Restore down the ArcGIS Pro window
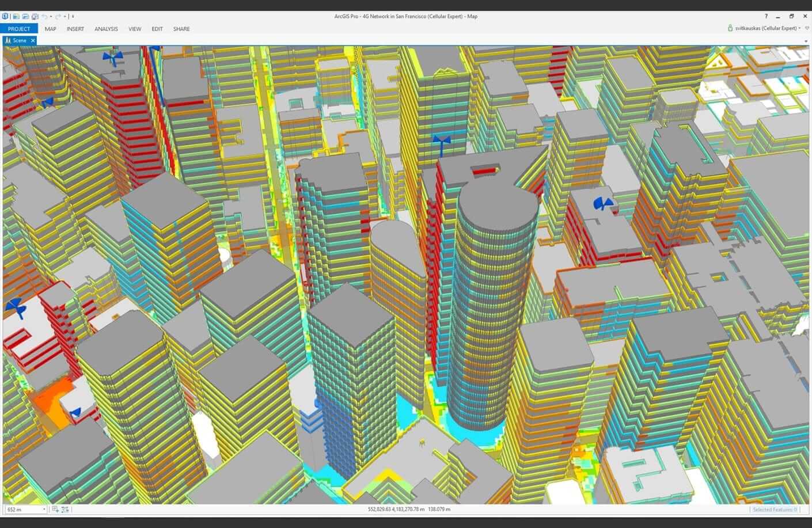Viewport: 812px width, 528px height. coord(791,16)
